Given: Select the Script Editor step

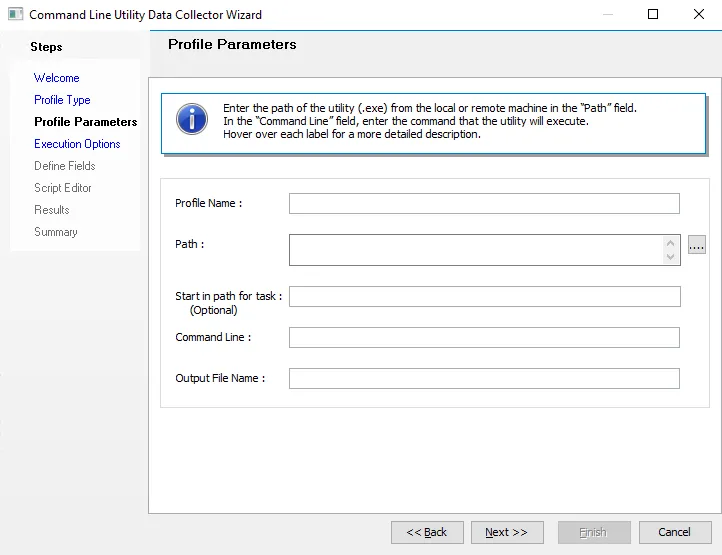Looking at the screenshot, I should click(x=63, y=188).
